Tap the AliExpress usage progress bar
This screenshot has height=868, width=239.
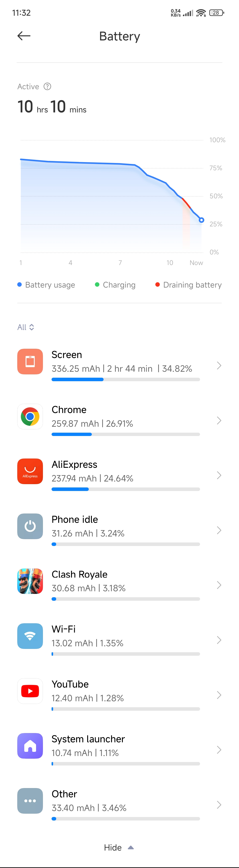(125, 489)
